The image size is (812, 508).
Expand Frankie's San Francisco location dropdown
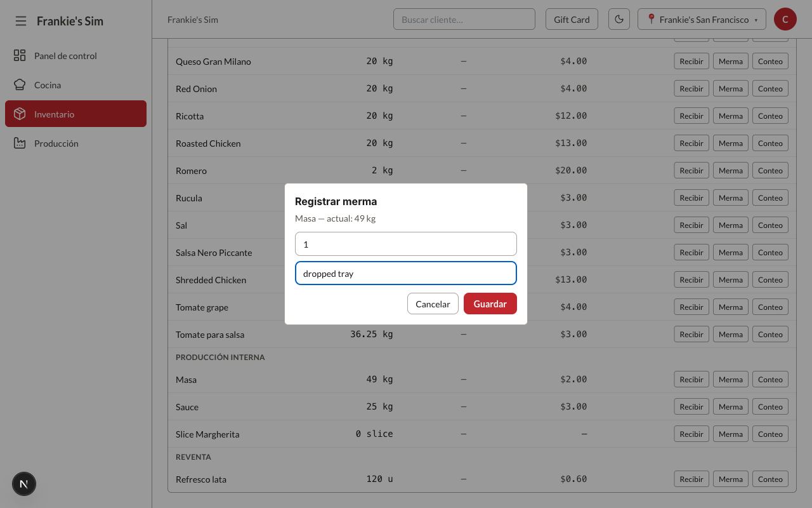pos(702,19)
